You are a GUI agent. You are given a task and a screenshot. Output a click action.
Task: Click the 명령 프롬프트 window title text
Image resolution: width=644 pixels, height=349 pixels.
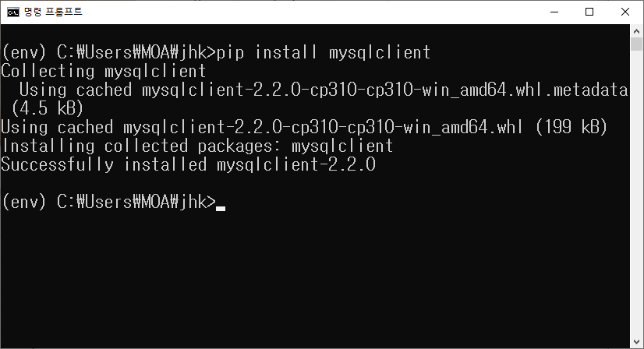point(53,12)
